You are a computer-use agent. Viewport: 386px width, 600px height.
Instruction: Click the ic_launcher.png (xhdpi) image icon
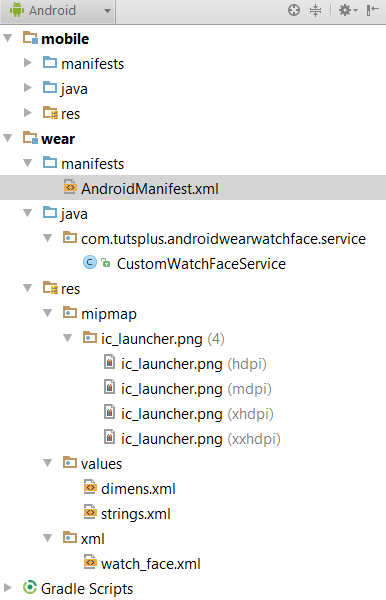click(x=109, y=412)
